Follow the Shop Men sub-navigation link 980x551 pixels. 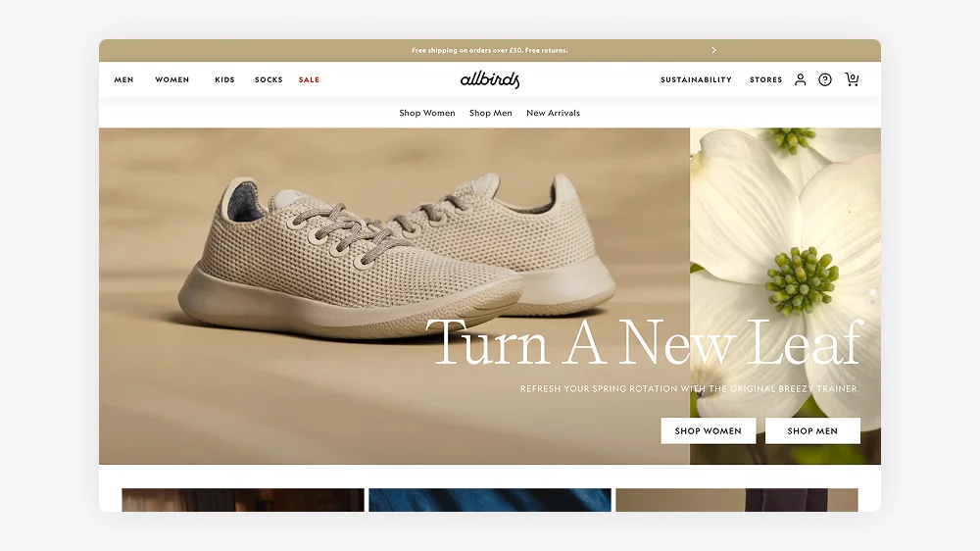(x=491, y=113)
